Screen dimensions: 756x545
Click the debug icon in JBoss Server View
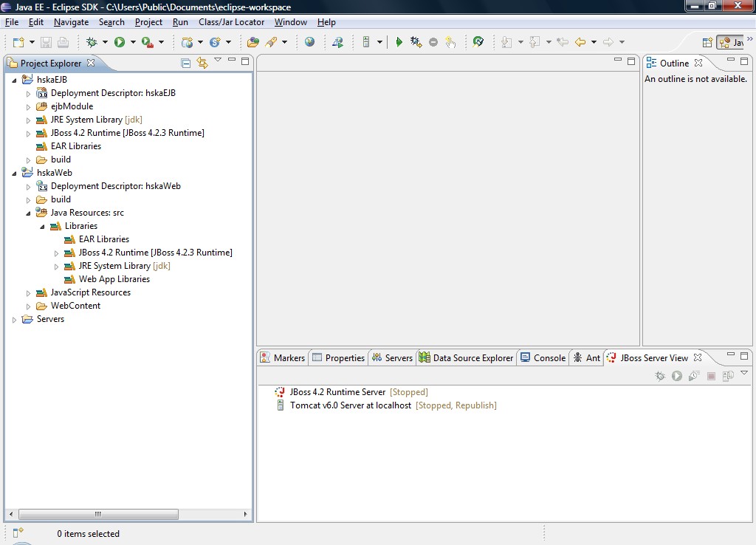click(x=660, y=376)
